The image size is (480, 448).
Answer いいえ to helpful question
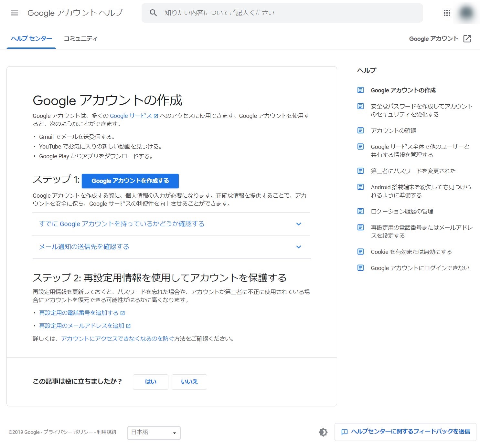point(189,382)
